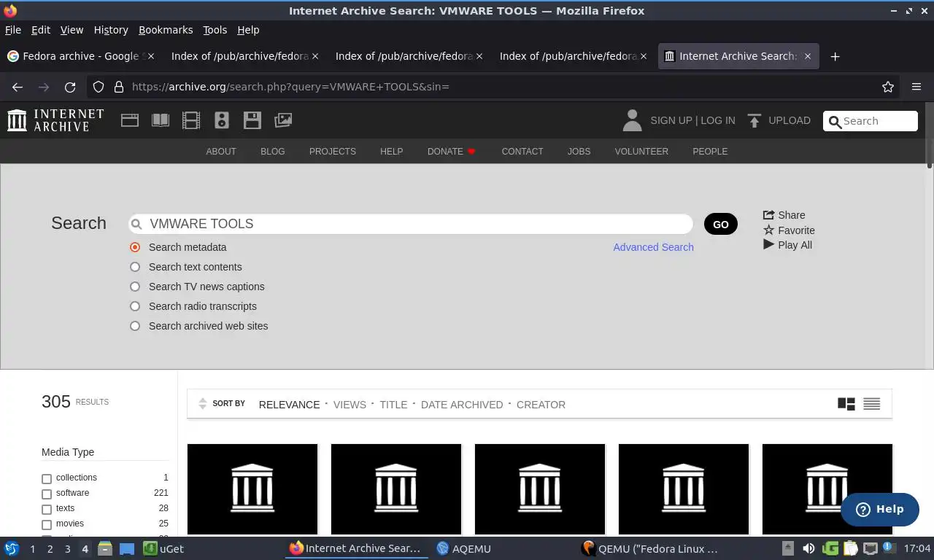The image size is (934, 560).
Task: Click the Upload arrow icon
Action: pyautogui.click(x=754, y=120)
